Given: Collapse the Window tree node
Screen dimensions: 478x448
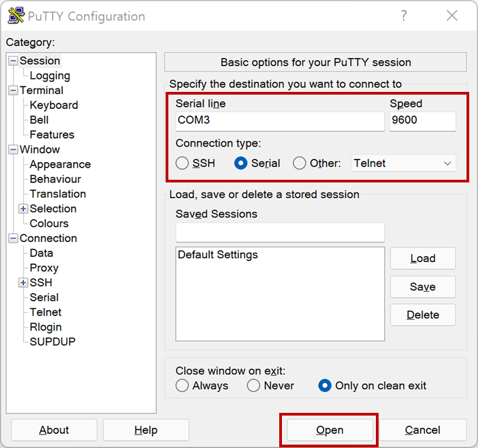Looking at the screenshot, I should pyautogui.click(x=13, y=149).
